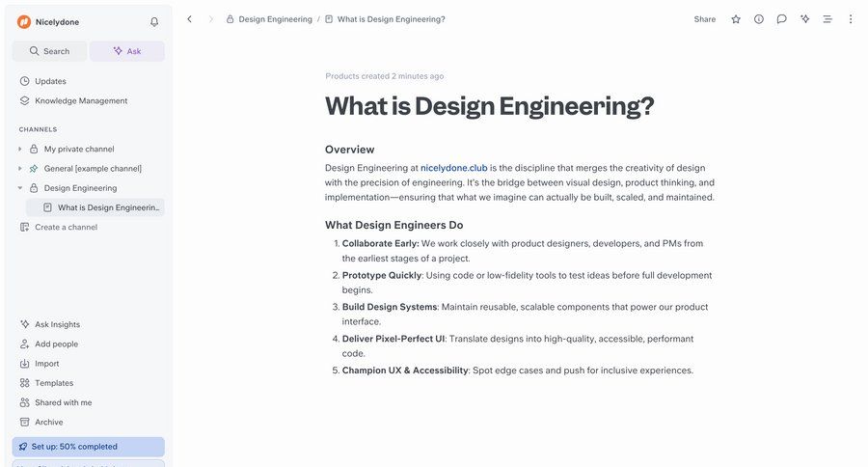
Task: Expand My private channel tree
Action: pyautogui.click(x=20, y=149)
